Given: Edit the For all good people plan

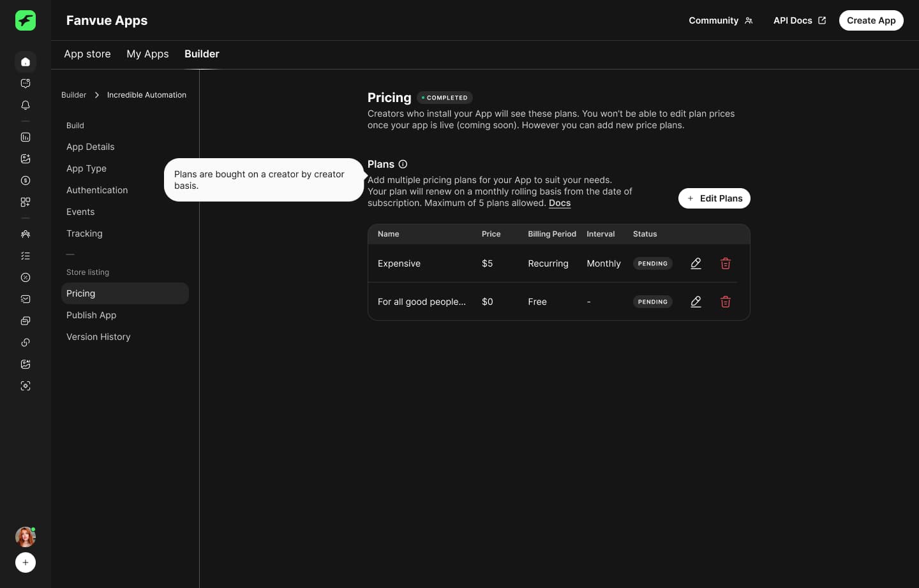Looking at the screenshot, I should click(x=696, y=302).
